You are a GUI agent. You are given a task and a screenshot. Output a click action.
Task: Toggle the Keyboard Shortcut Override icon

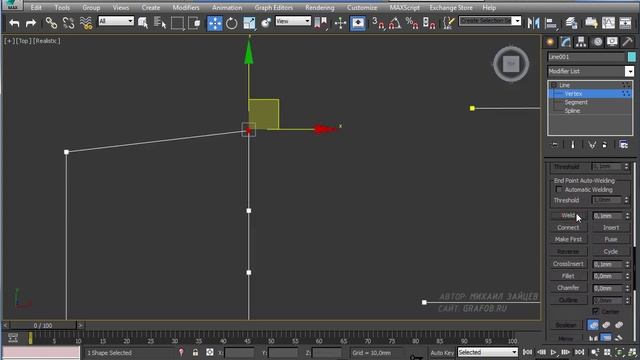[x=358, y=23]
